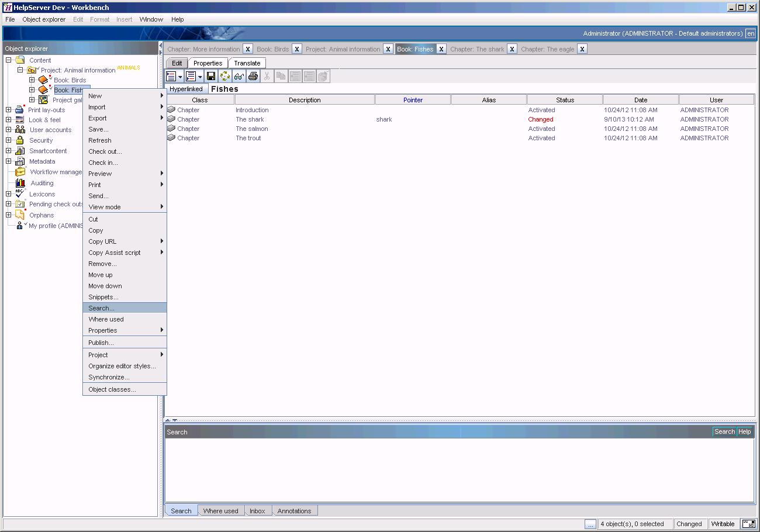Viewport: 760px width, 532px height.
Task: Expand the Security tree node
Action: 9,140
